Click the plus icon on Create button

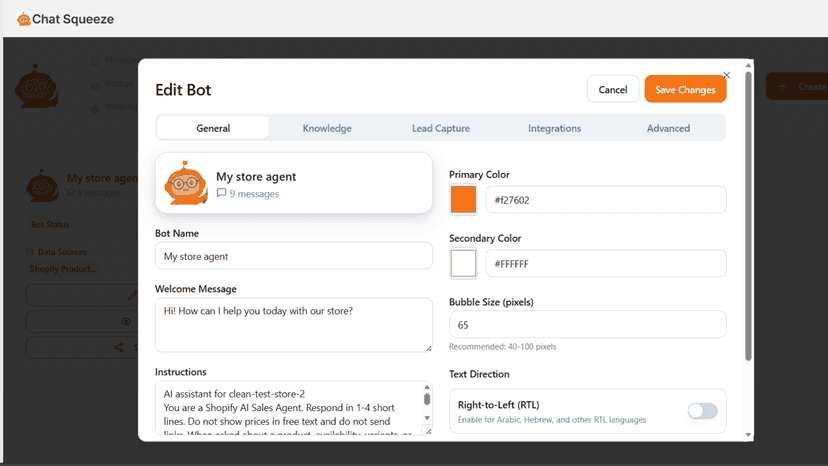(783, 86)
